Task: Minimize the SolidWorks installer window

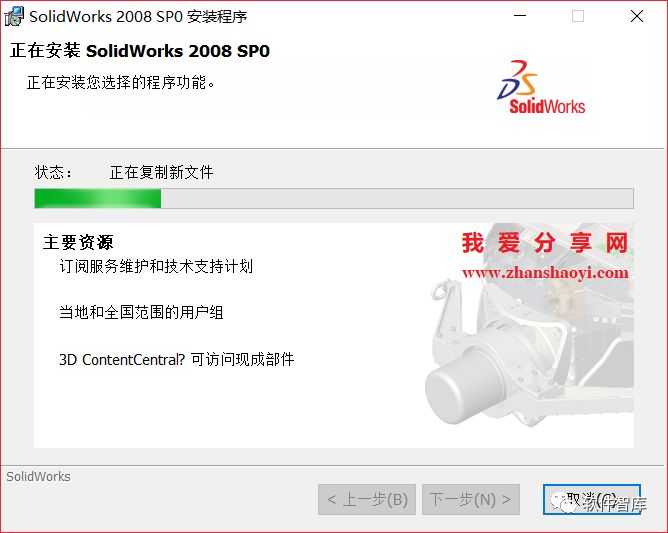Action: pyautogui.click(x=520, y=16)
